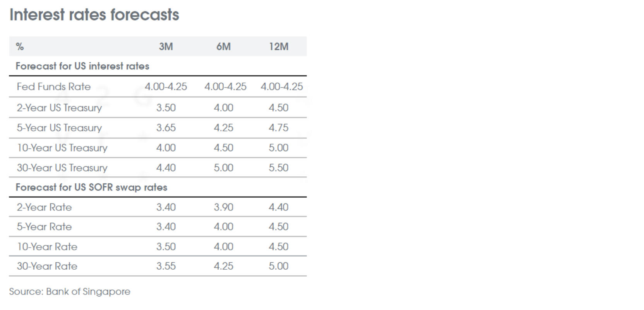
Task: Click the Forecast for US SOFR swap rates heading
Action: pyautogui.click(x=91, y=187)
